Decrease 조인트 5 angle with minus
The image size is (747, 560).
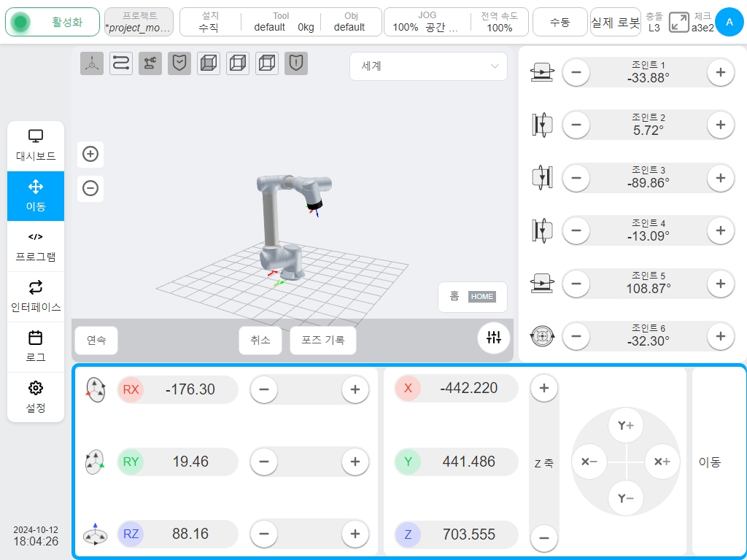click(x=576, y=284)
